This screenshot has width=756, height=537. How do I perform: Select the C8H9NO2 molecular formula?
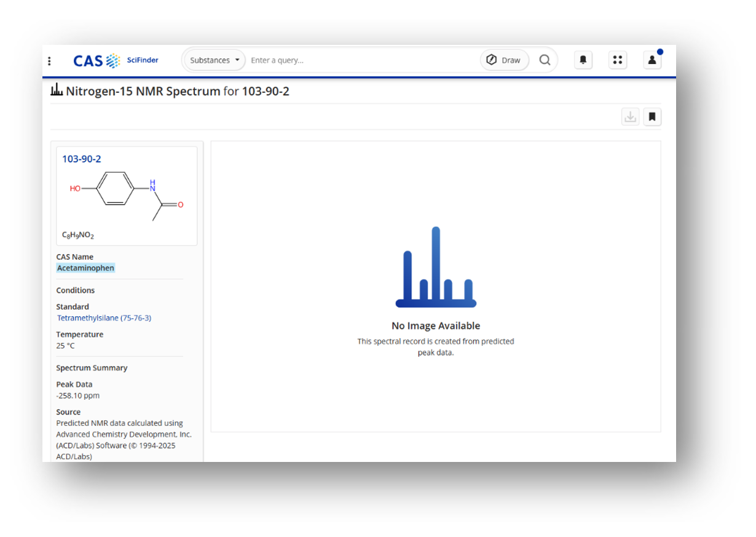point(78,235)
